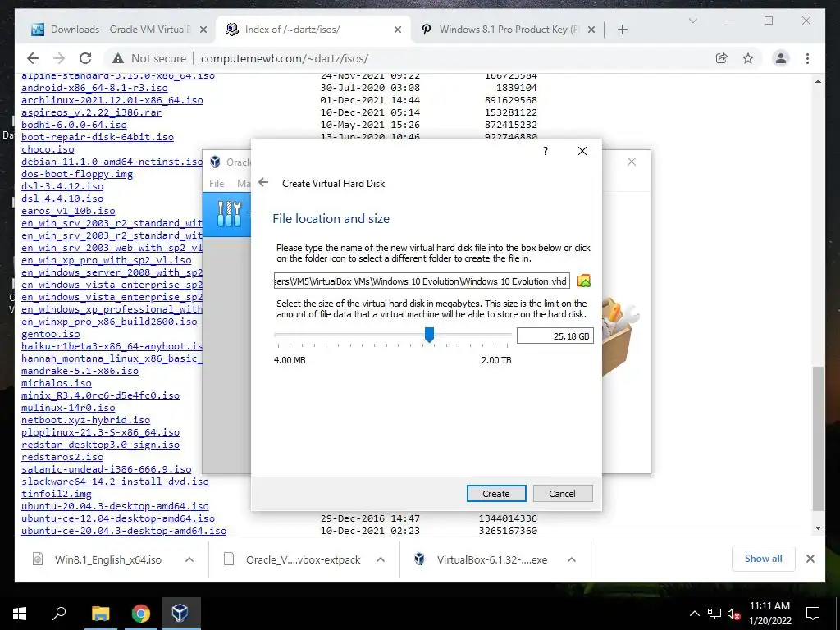The image size is (840, 630).
Task: Click the page's vertical scrollbar thumb
Action: pos(818,438)
